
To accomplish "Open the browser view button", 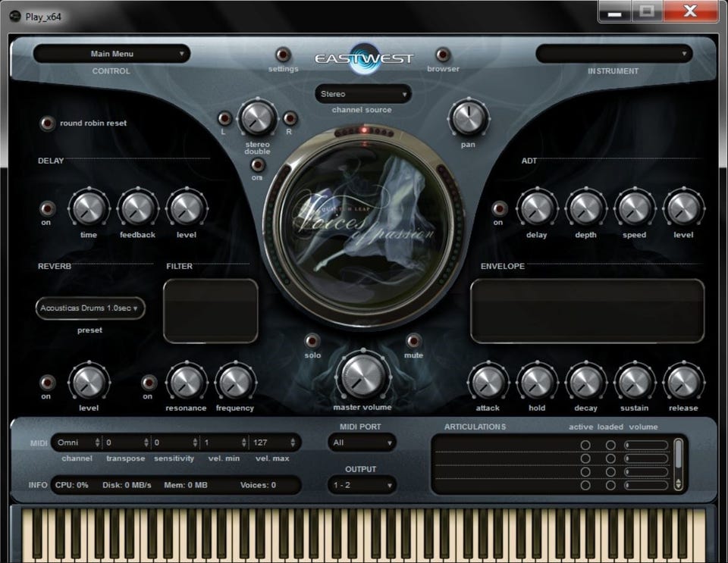I will pos(443,55).
